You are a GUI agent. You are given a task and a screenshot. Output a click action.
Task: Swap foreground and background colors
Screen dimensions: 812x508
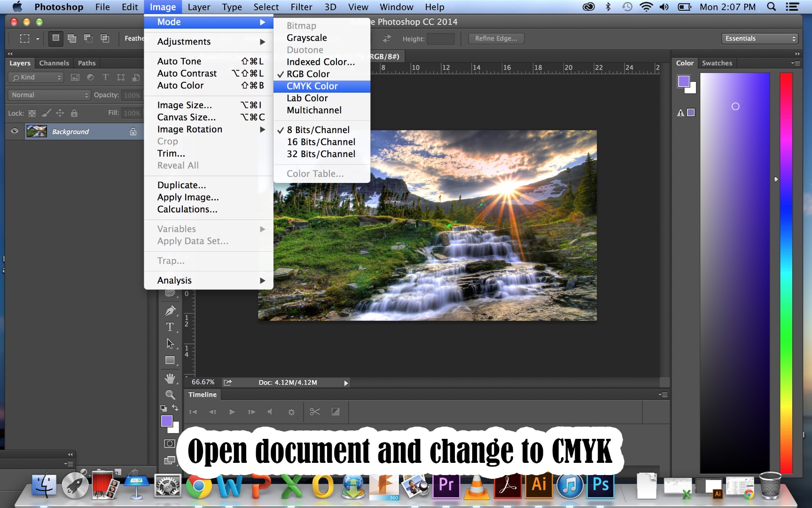175,408
